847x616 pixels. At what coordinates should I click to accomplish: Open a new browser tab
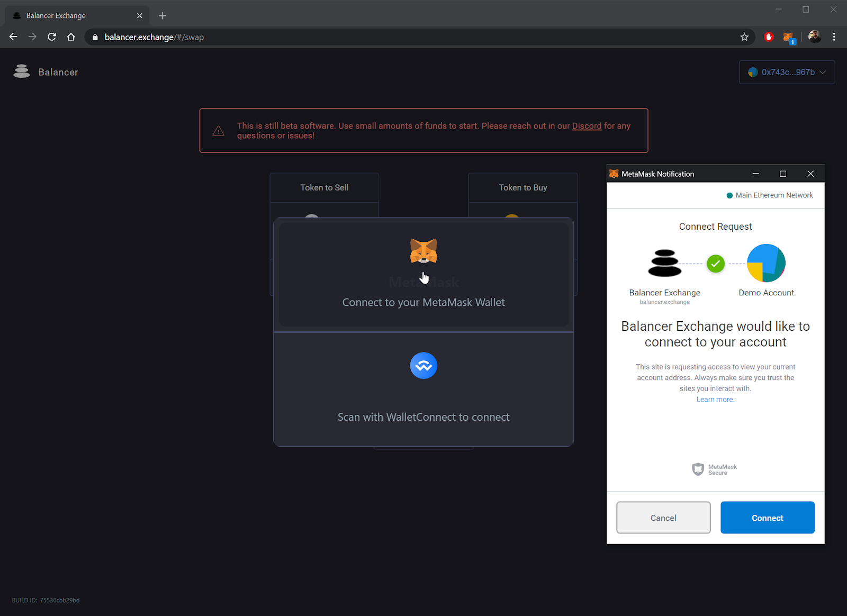(163, 16)
